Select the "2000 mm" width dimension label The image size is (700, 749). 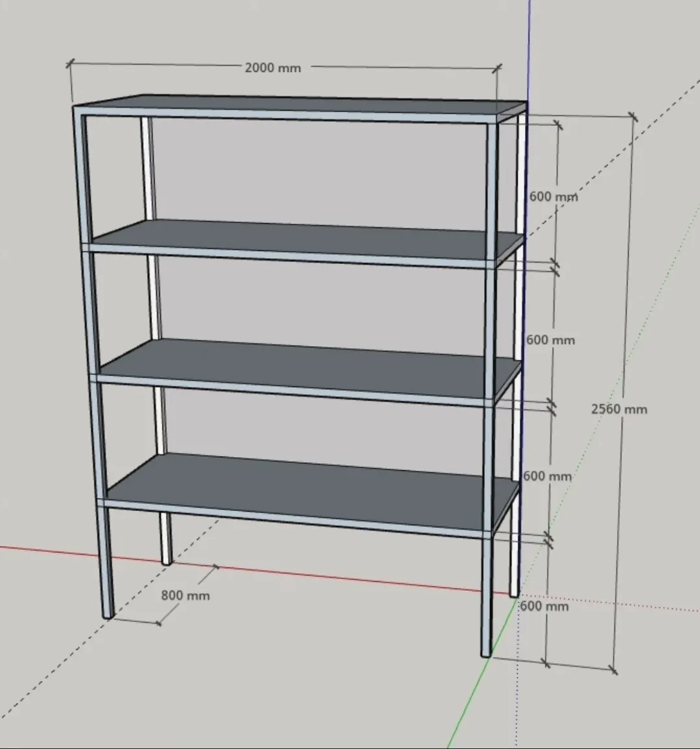point(273,68)
